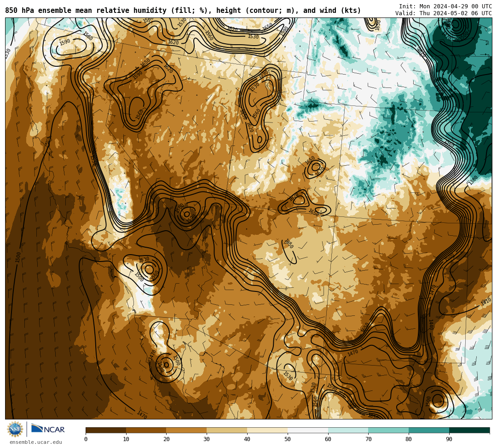Screen dimensions: 497x448
Task: Select the Init Mon 2024-04-29 00 UTC text
Action: tap(445, 6)
